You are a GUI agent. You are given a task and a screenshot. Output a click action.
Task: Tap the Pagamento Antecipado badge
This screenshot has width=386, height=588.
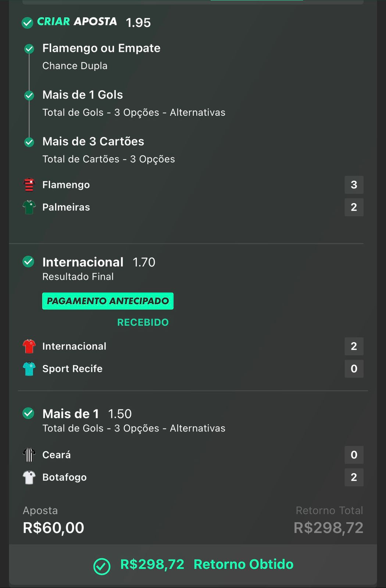[108, 301]
